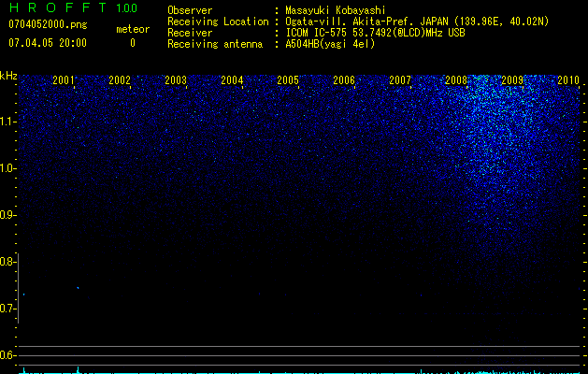
Task: Click observer name Masayuki Kobayashi
Action: [336, 10]
